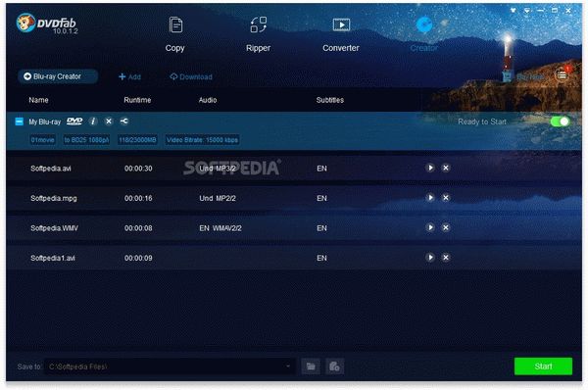Screen dimensions: 588x390
Task: Collapse the My Blu-ray task group
Action: (x=20, y=122)
